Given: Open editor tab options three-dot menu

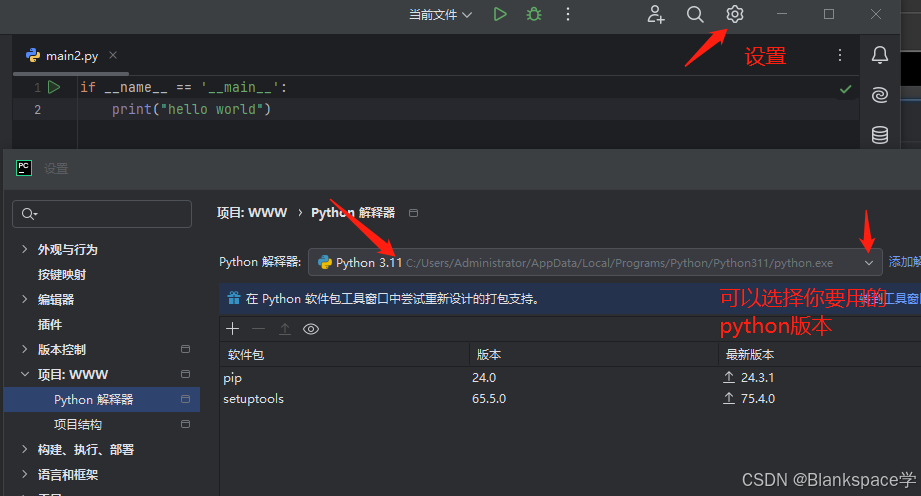Looking at the screenshot, I should coord(840,55).
